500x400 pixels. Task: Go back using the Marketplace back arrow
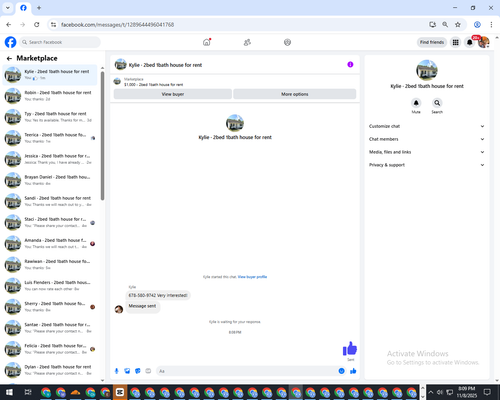[x=9, y=58]
